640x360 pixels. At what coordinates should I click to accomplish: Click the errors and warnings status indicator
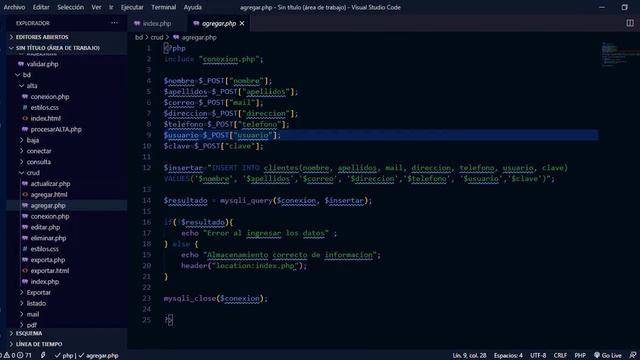tap(17, 356)
